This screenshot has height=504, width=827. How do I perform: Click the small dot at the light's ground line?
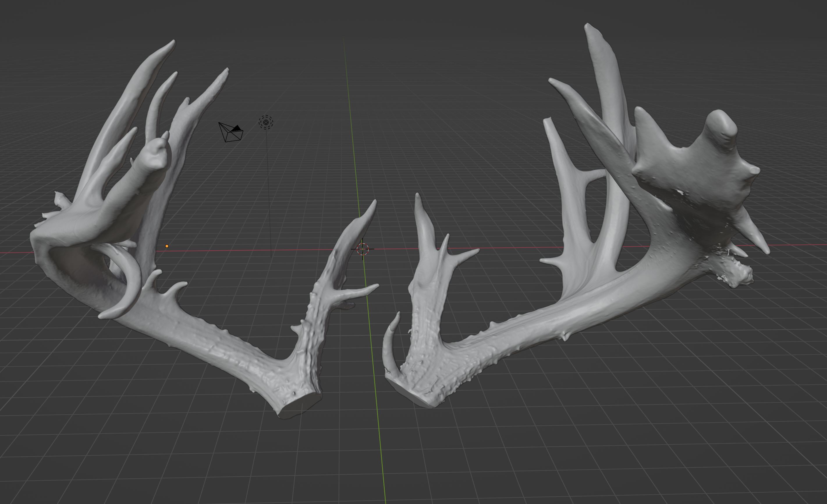pos(271,256)
